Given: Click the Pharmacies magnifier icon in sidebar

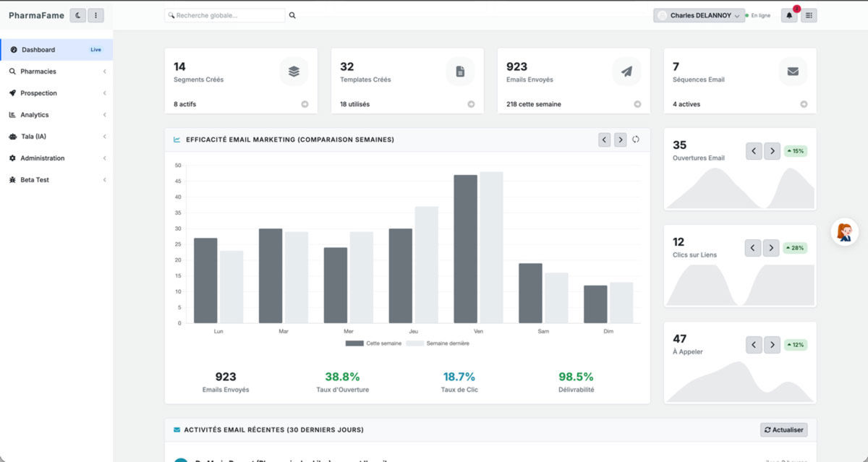Looking at the screenshot, I should pyautogui.click(x=12, y=71).
